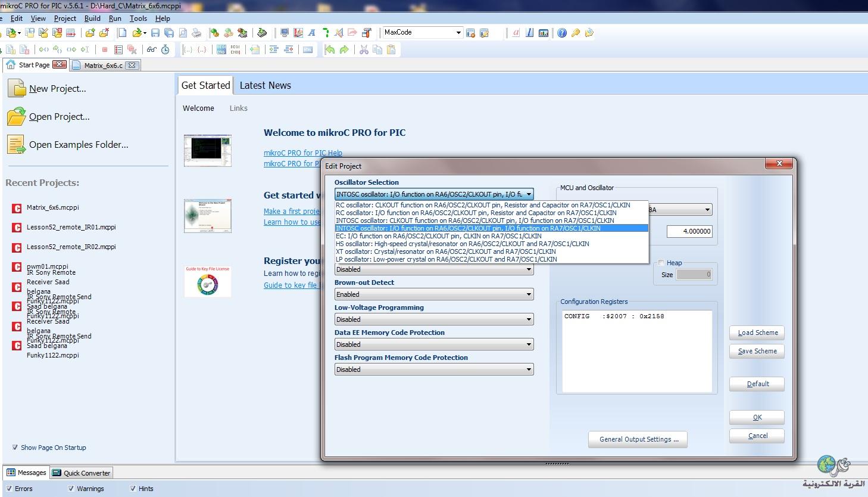Choose HS oscillator high-speed crystal option
This screenshot has height=497, width=868.
(x=492, y=244)
